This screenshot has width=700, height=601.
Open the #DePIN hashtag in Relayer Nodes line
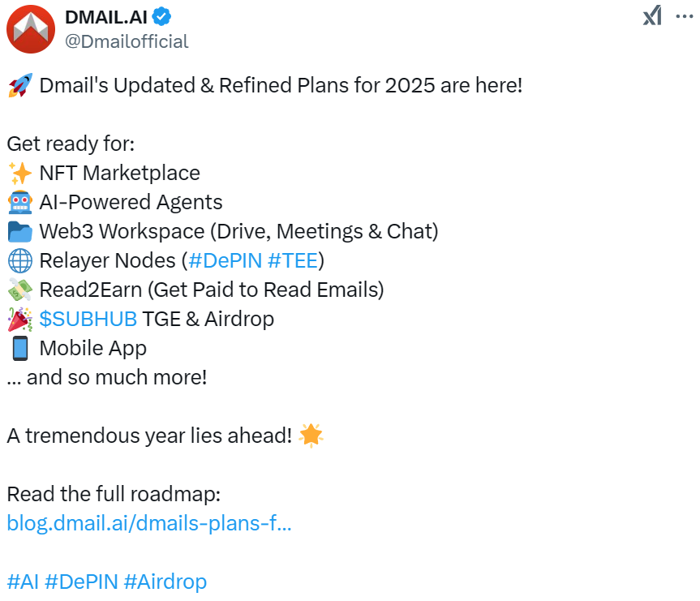pos(224,260)
